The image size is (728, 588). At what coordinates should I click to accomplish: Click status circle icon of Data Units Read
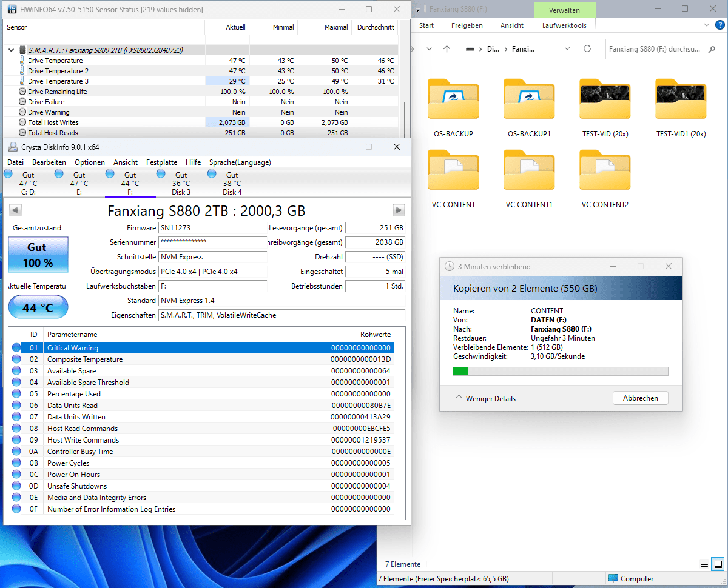tap(16, 406)
